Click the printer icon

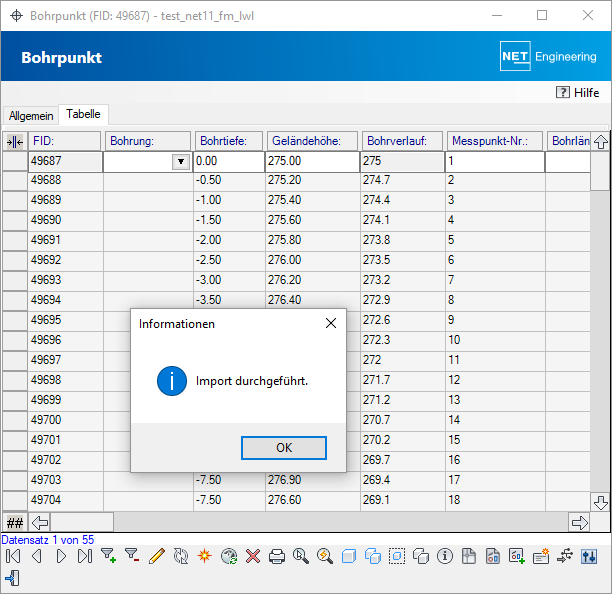[x=277, y=556]
